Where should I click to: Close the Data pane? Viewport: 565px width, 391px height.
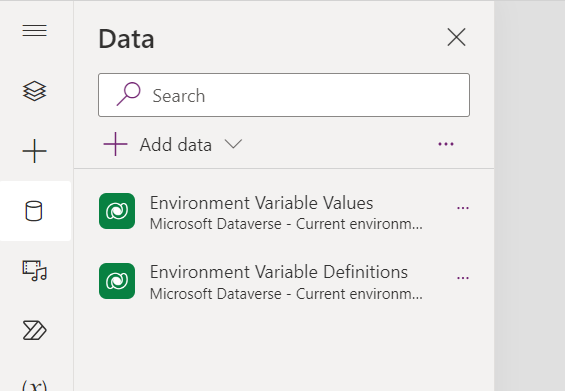coord(456,37)
